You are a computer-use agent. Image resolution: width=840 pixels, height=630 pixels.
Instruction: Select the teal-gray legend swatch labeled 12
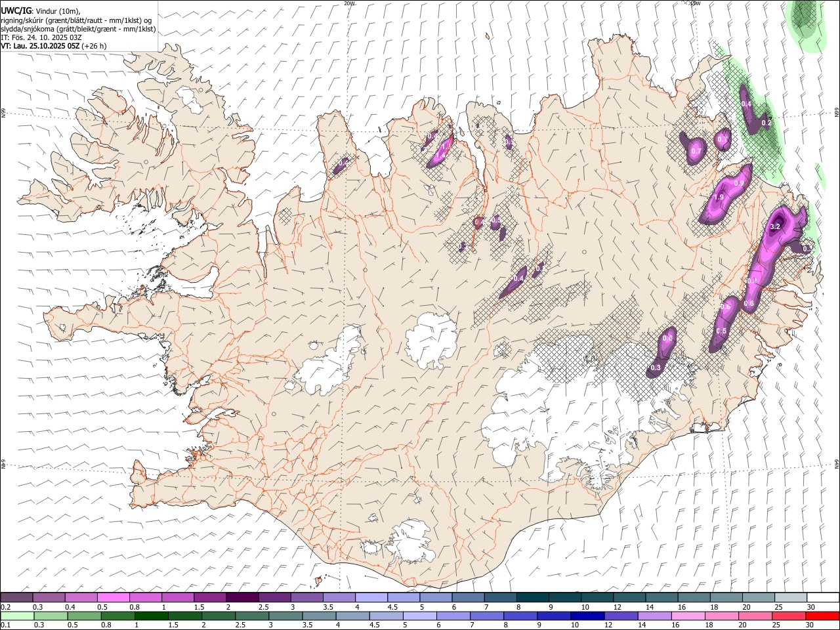click(x=629, y=597)
